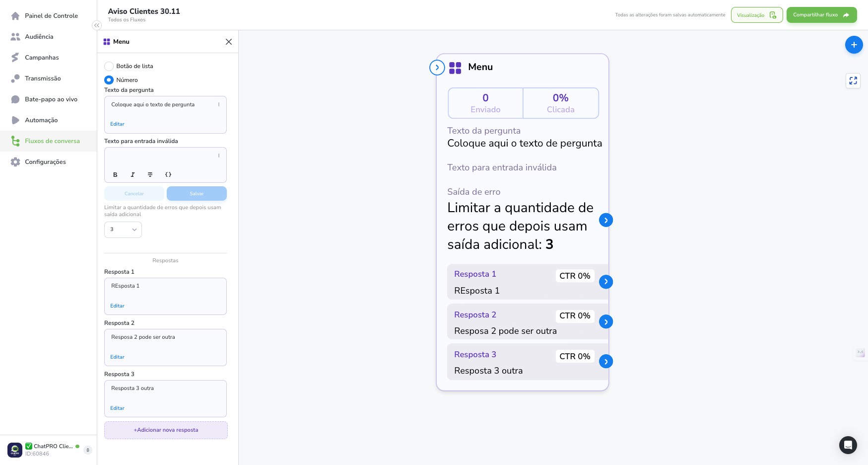Click Compartilhar fluxo button
The width and height of the screenshot is (868, 465).
(821, 15)
